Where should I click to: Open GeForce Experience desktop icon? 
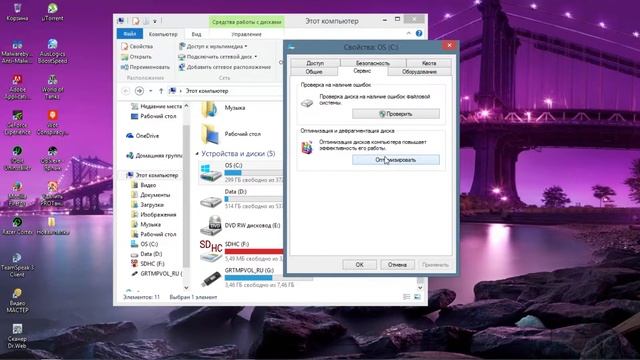pyautogui.click(x=17, y=122)
